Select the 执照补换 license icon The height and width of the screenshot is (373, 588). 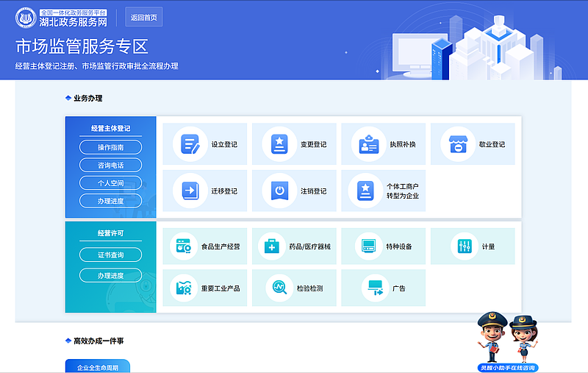[x=369, y=144]
